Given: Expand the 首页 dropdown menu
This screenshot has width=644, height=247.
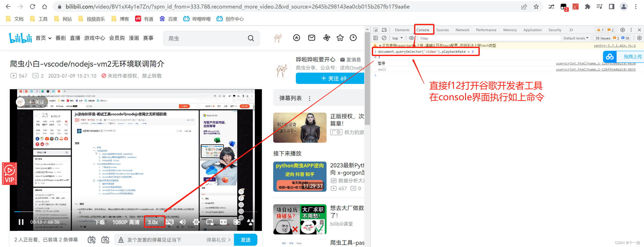Looking at the screenshot, I should (44, 38).
